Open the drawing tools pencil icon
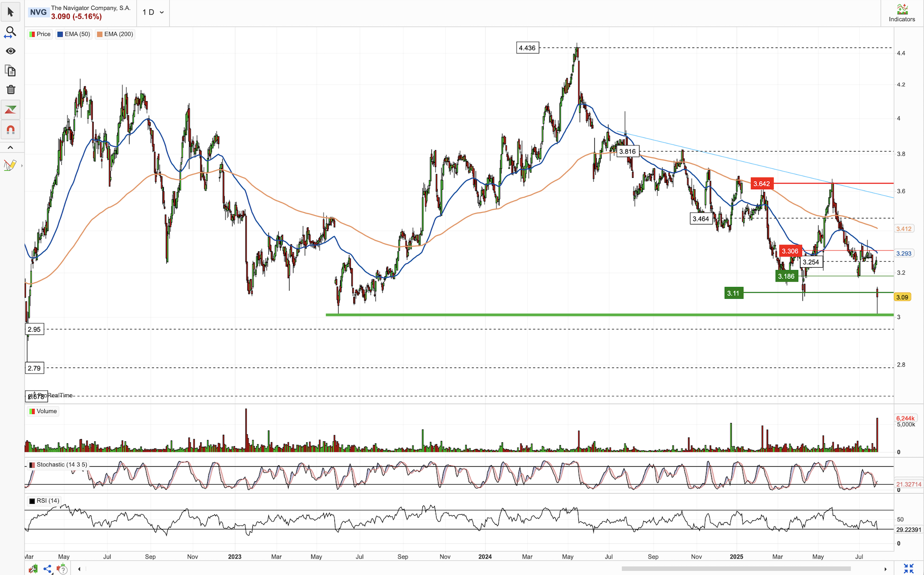924x575 pixels. point(9,165)
